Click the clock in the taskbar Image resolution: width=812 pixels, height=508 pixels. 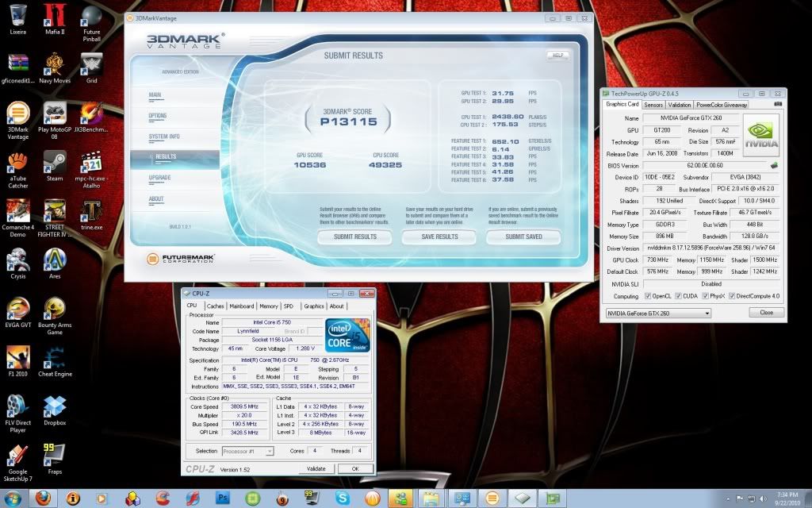(x=787, y=498)
